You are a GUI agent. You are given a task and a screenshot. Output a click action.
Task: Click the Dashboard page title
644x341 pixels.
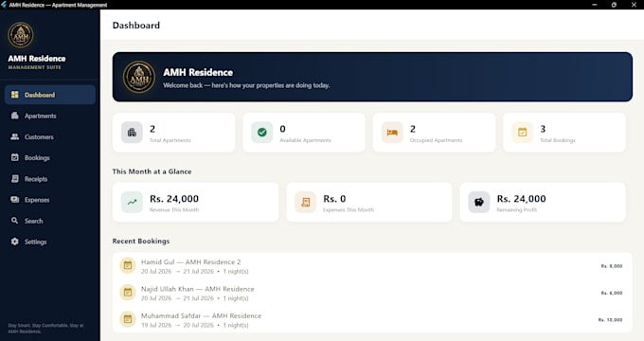pos(136,26)
